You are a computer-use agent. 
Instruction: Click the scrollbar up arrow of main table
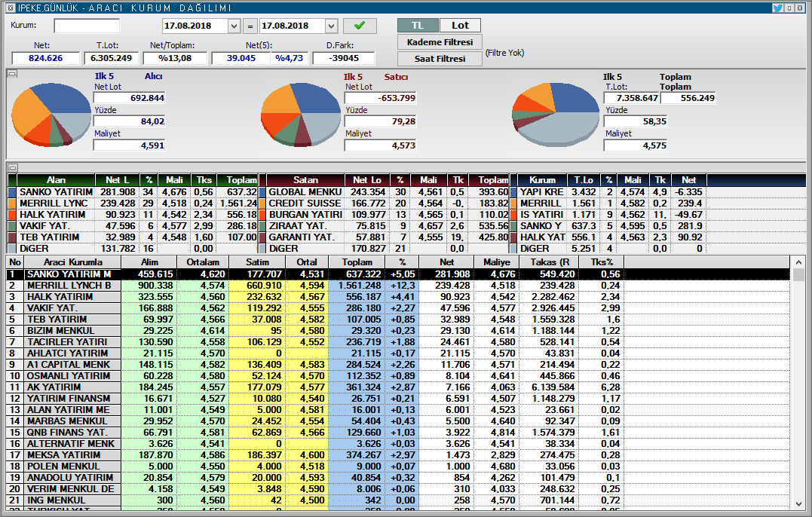(x=798, y=262)
